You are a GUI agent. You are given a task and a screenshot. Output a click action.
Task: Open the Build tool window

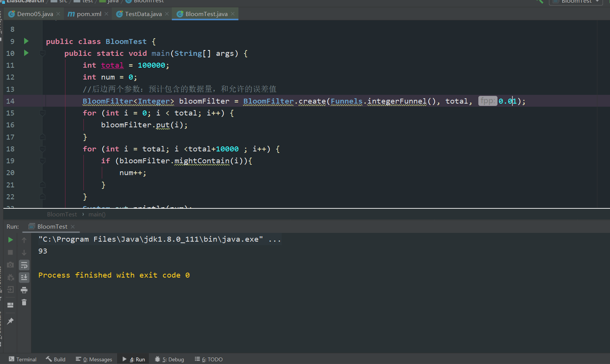[56, 359]
